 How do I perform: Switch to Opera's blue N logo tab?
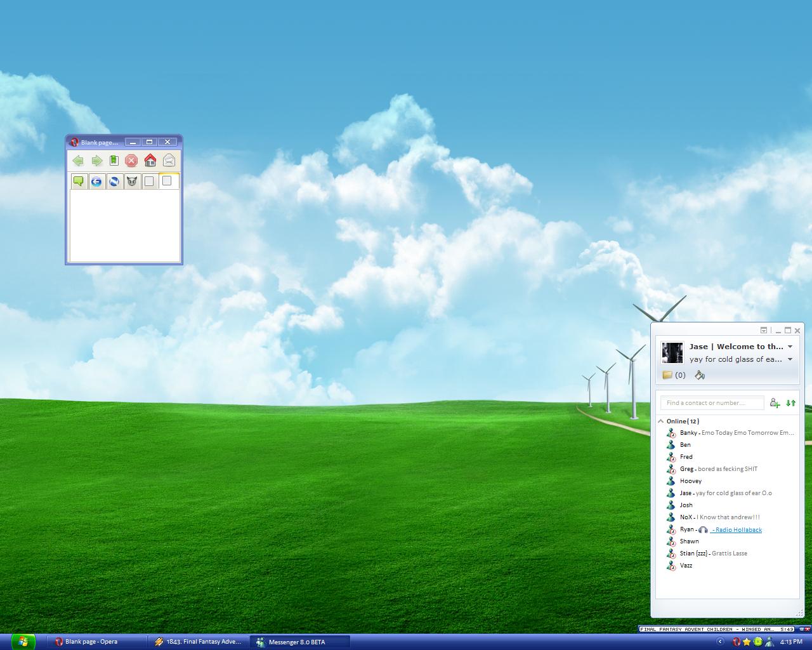pyautogui.click(x=114, y=182)
